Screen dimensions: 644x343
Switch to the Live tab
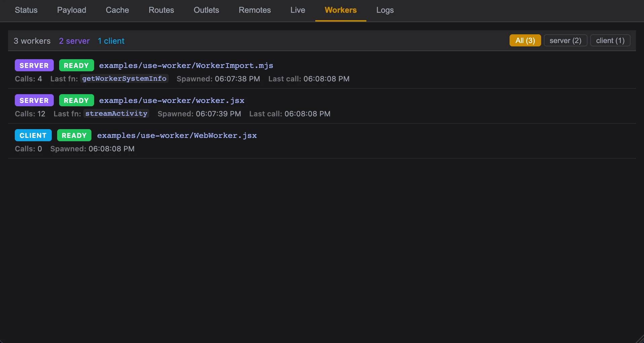(298, 10)
